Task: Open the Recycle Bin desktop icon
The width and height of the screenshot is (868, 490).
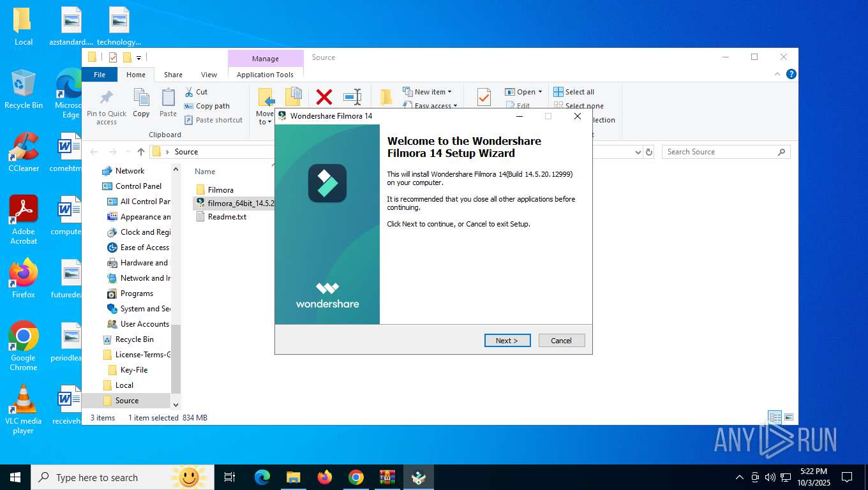Action: (24, 90)
